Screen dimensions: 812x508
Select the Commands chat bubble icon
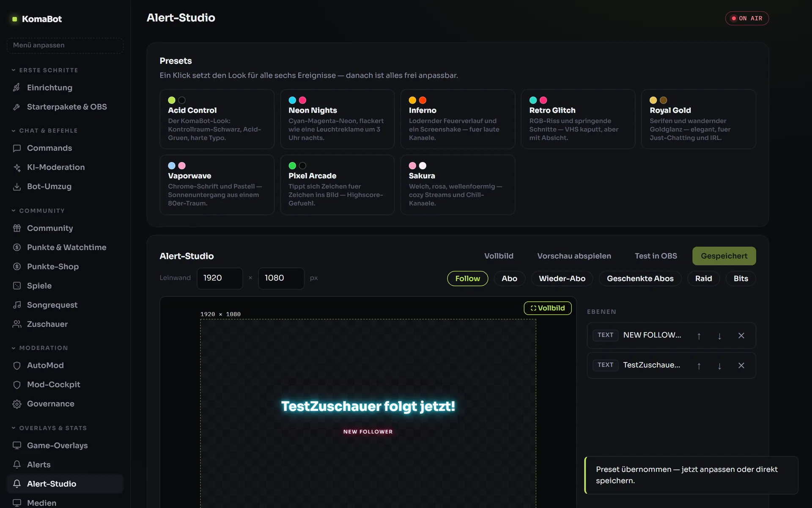coord(17,148)
